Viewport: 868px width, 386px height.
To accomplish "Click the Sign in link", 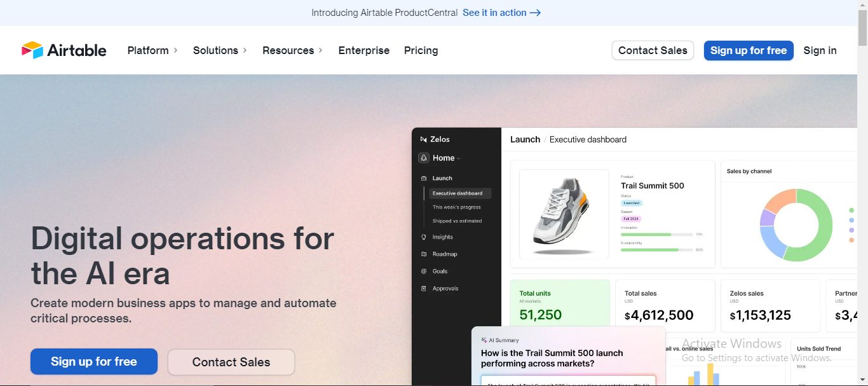I will pyautogui.click(x=820, y=50).
